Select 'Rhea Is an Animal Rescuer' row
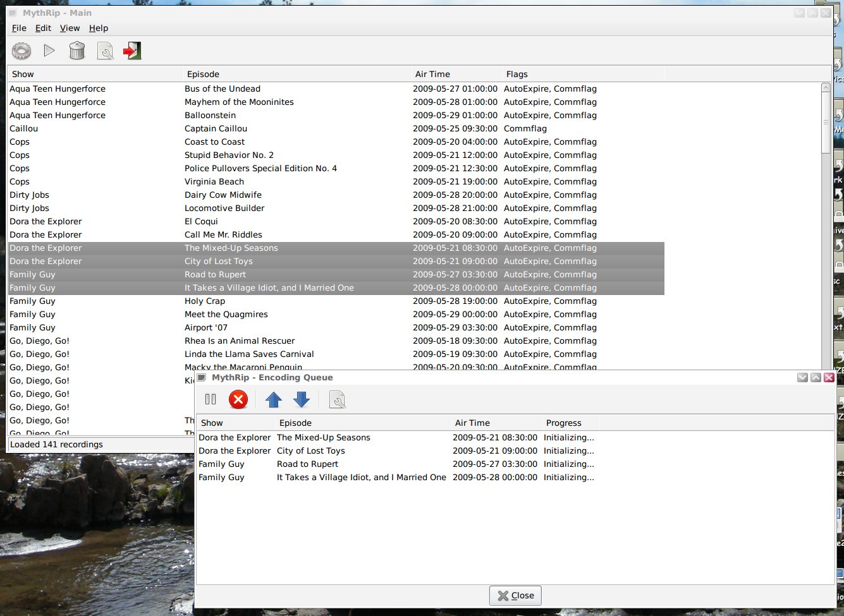The image size is (844, 616). 336,341
